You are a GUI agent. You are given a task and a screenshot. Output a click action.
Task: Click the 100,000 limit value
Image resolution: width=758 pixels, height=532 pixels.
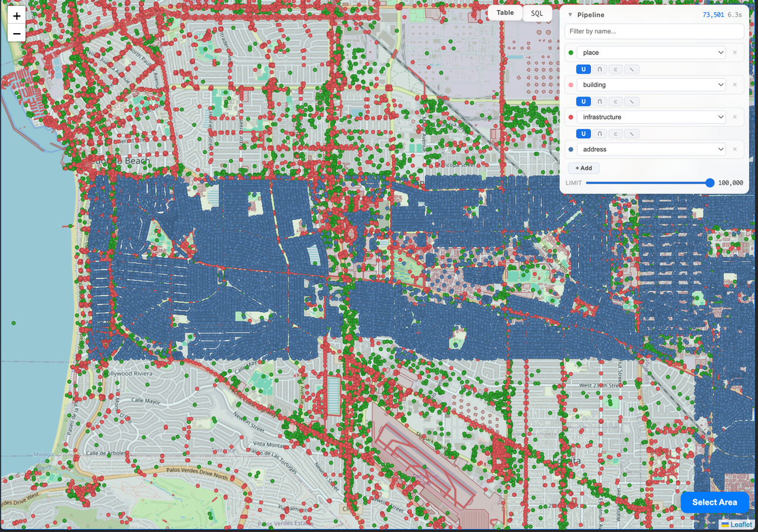[x=730, y=183]
